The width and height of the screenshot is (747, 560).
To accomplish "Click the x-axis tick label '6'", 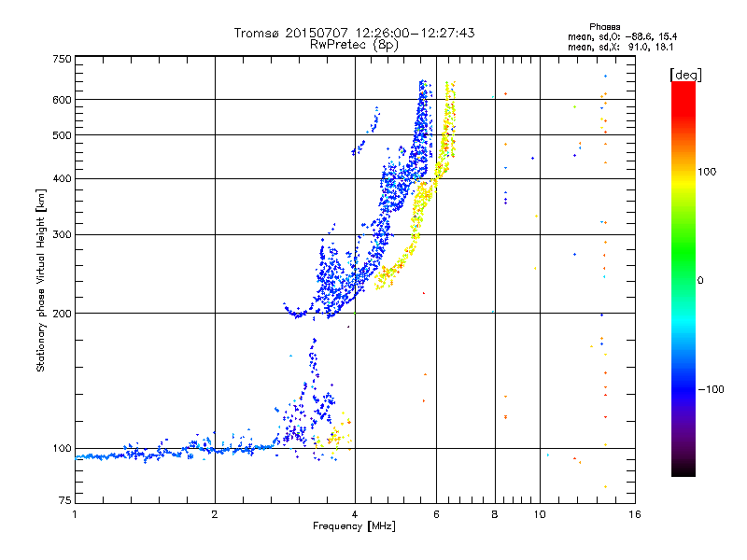I will tap(436, 514).
